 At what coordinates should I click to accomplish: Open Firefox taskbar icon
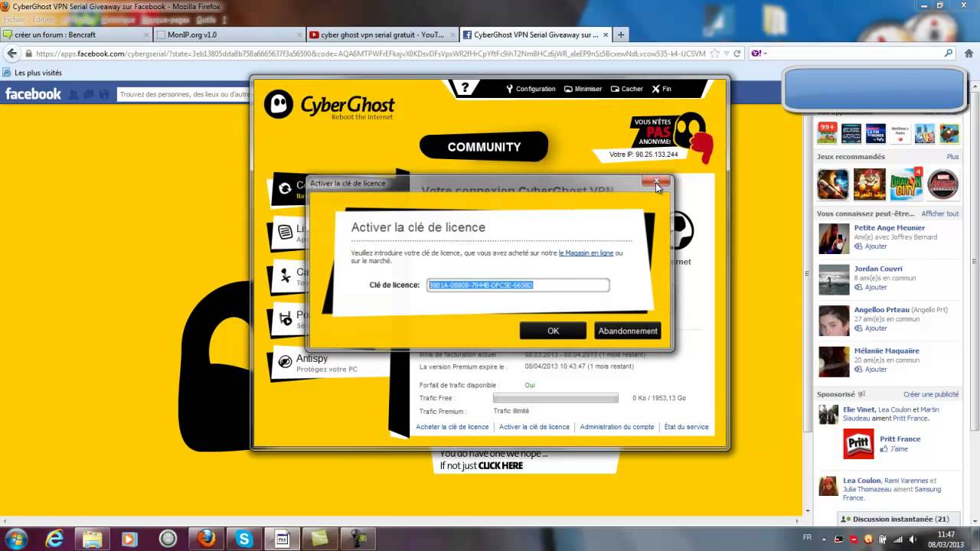coord(206,539)
